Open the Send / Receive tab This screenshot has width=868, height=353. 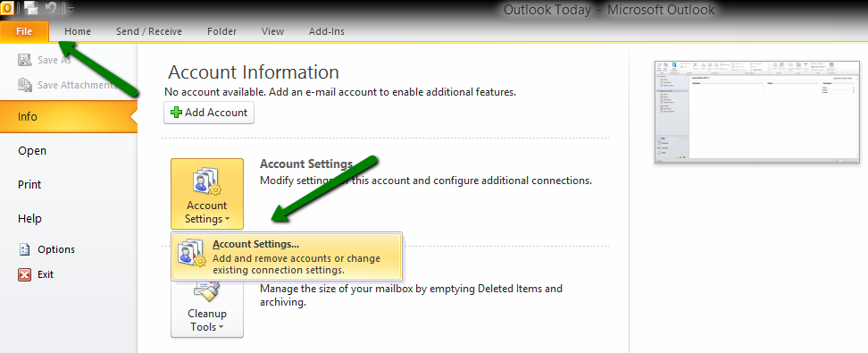[x=149, y=31]
